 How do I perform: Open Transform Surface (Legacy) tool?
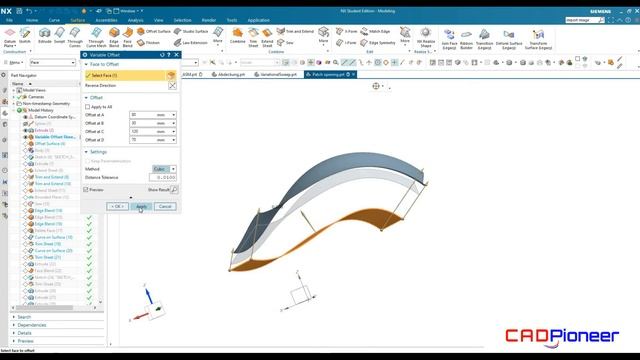point(538,39)
